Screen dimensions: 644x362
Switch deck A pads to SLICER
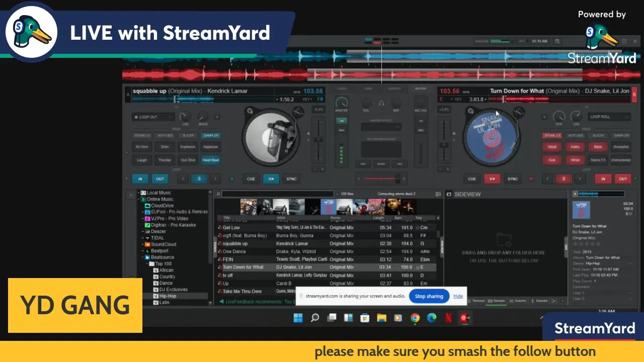[188, 135]
